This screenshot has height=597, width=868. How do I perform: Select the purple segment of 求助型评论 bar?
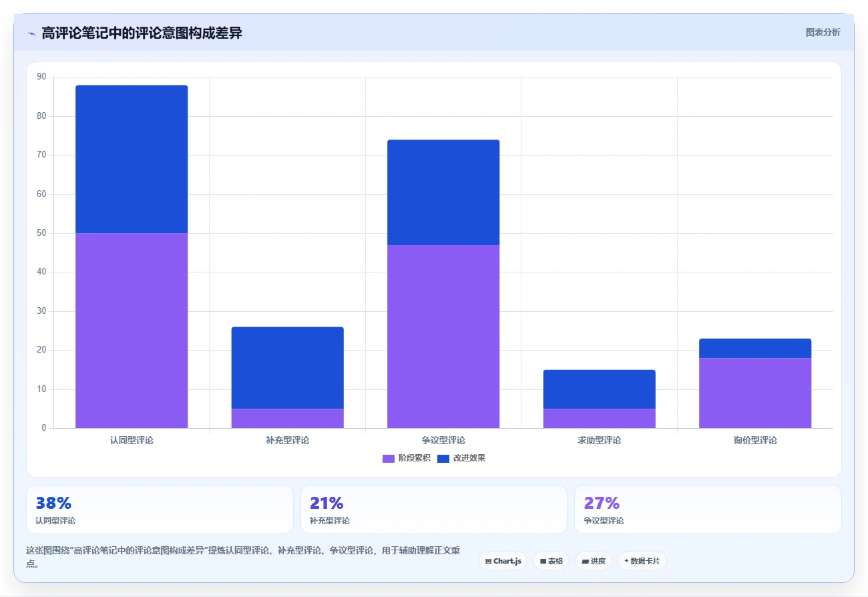[599, 418]
